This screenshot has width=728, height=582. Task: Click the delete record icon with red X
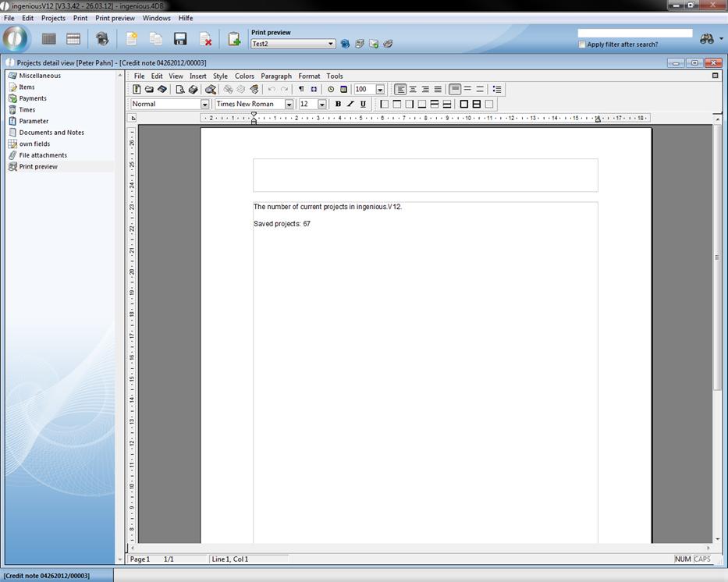point(206,39)
